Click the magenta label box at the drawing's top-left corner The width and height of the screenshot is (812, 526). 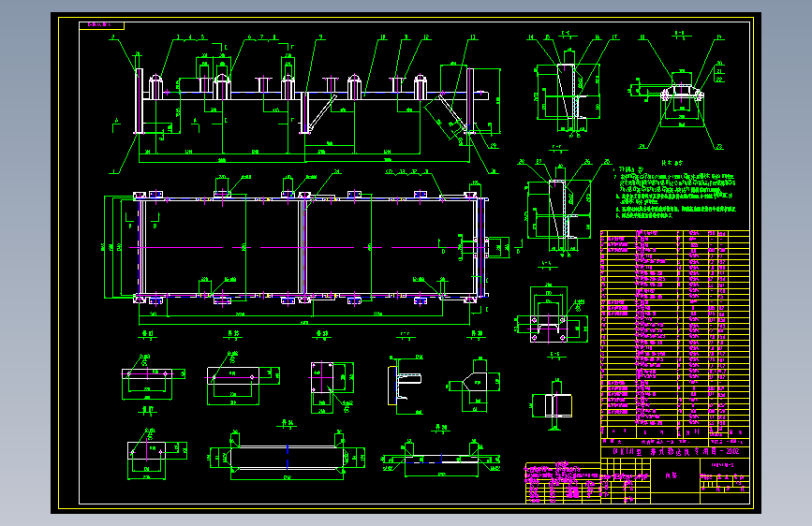click(x=101, y=25)
